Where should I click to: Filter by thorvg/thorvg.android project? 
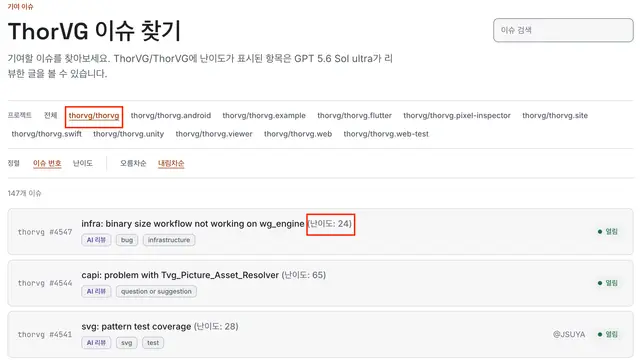point(171,116)
